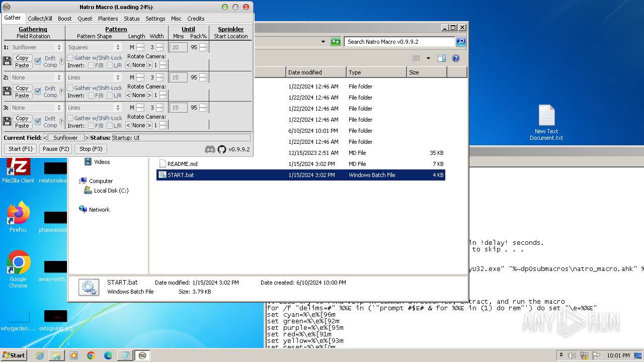
Task: Click the floppy disk save icon for field 2
Action: pyautogui.click(x=7, y=91)
